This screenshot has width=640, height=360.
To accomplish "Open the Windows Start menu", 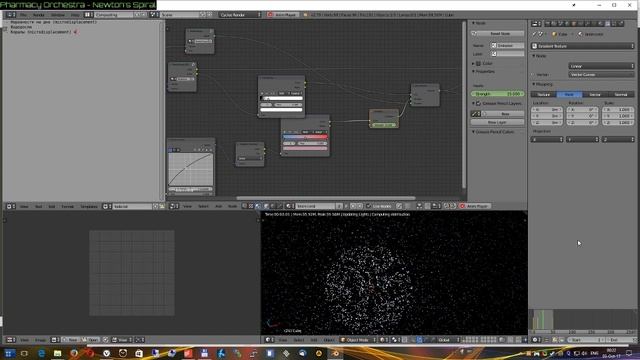I will (8, 353).
